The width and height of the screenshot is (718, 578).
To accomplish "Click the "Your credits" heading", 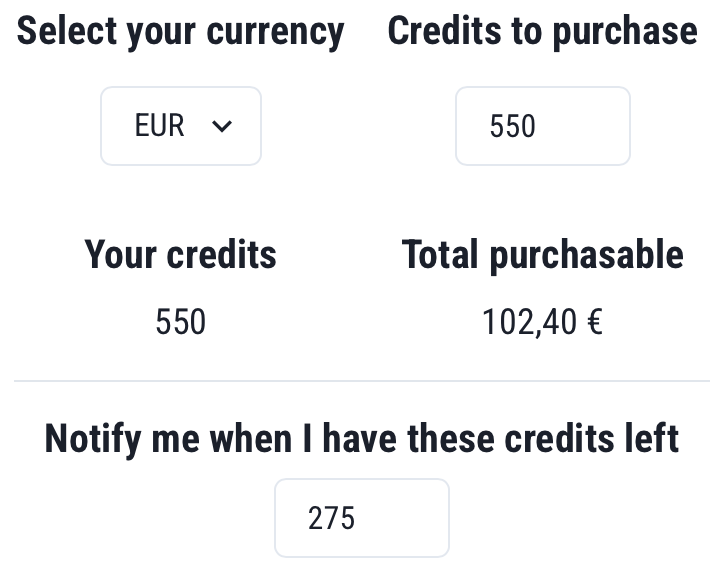I will click(x=180, y=255).
